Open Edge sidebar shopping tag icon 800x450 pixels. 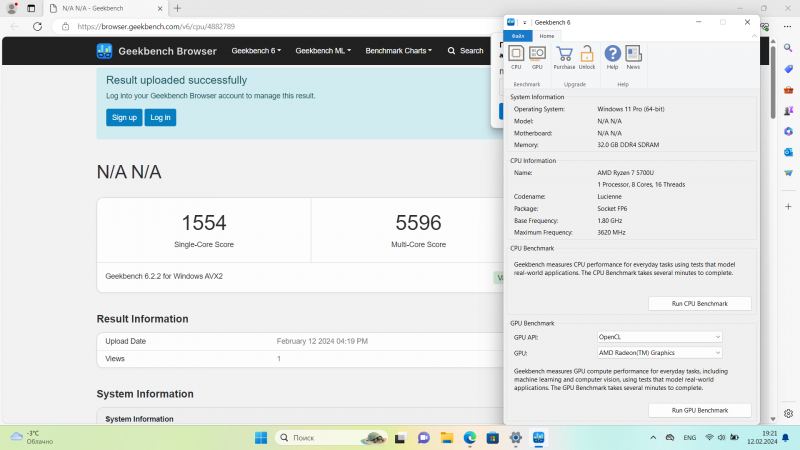[x=788, y=69]
